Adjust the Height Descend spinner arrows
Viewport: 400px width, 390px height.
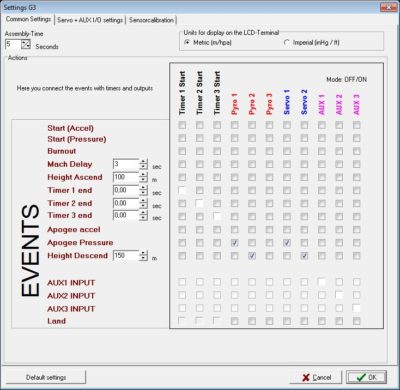coord(143,256)
